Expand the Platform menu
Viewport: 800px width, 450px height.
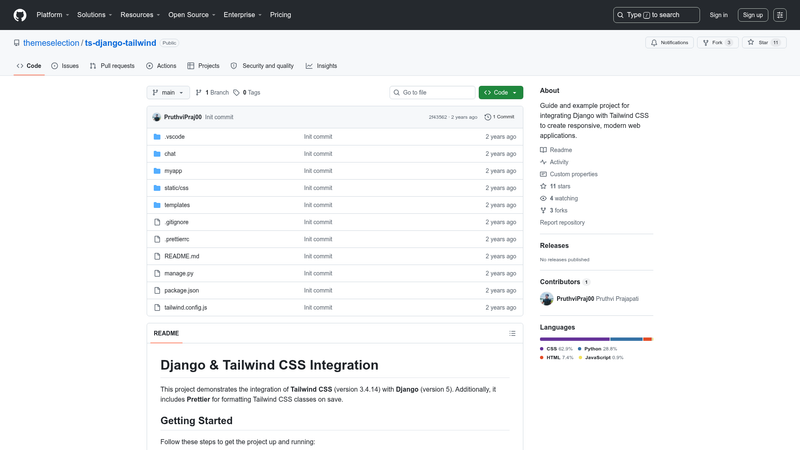click(53, 15)
